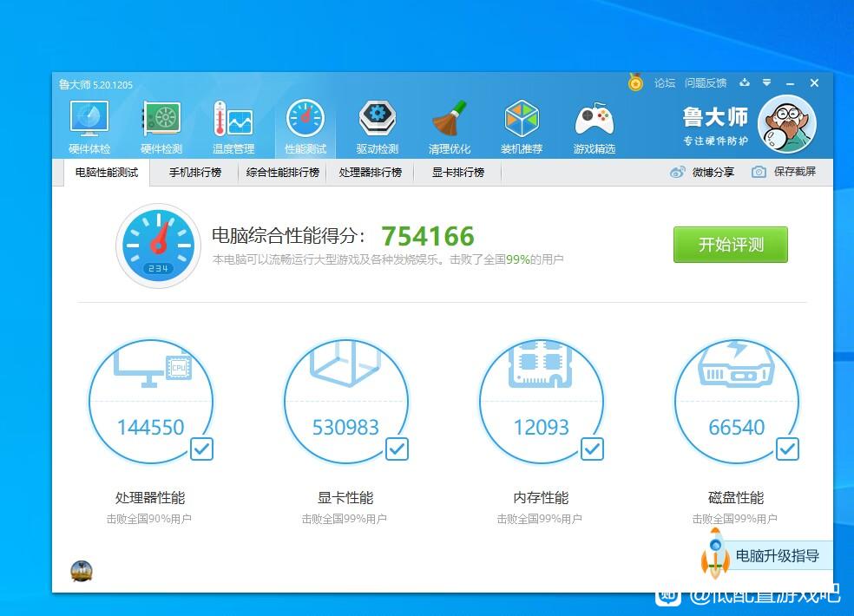Open the 问题反馈 feedback link

click(706, 82)
